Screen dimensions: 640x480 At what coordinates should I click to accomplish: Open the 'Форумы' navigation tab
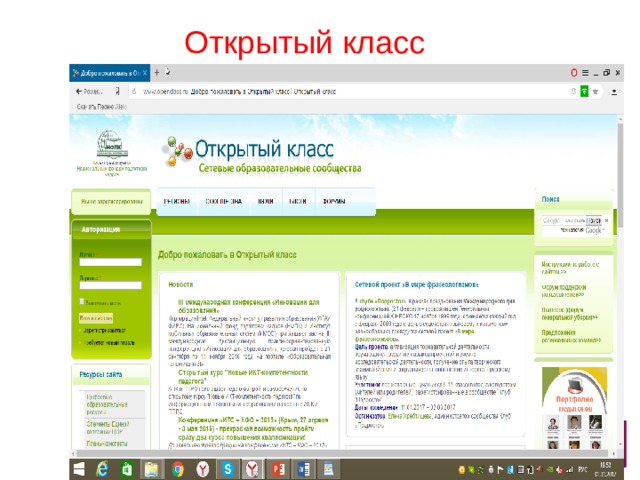click(334, 201)
